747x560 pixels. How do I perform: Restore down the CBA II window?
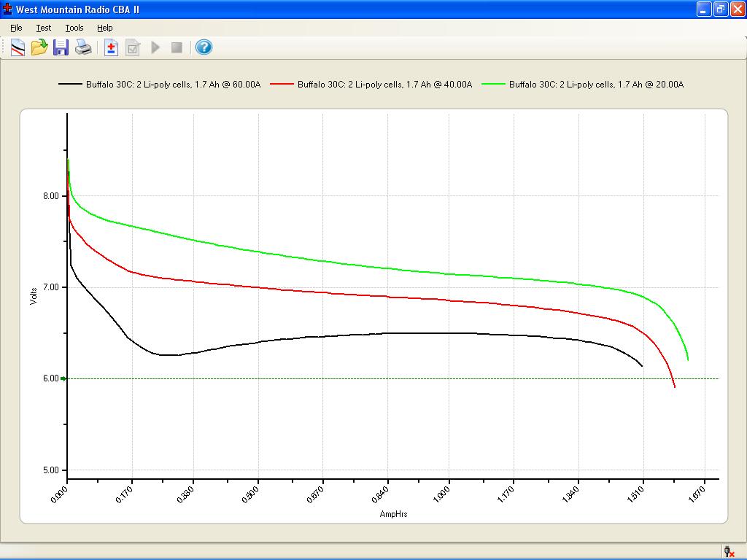(720, 9)
